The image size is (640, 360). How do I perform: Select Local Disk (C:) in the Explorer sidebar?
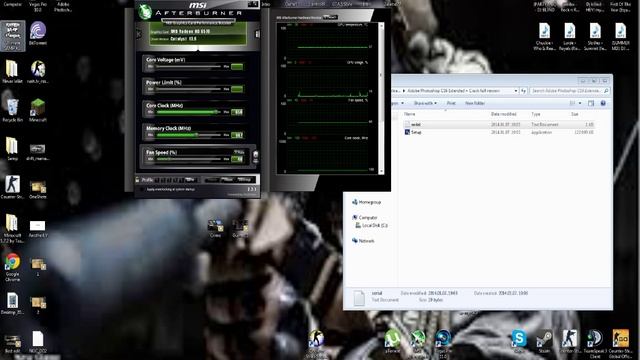(x=371, y=225)
